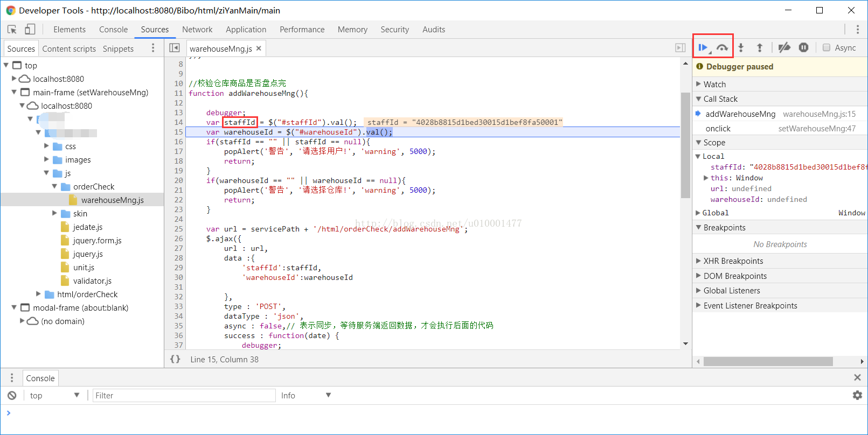The height and width of the screenshot is (435, 868).
Task: Step into the next function call
Action: (741, 48)
